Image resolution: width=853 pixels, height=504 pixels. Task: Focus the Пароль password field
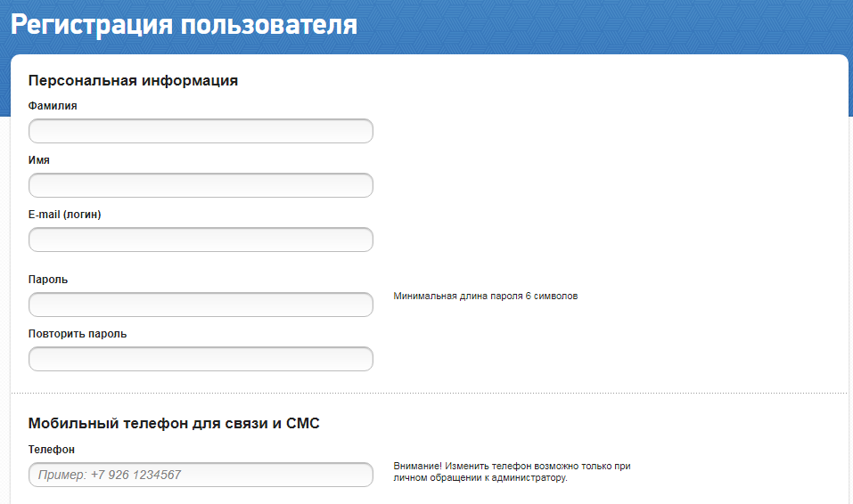(201, 305)
